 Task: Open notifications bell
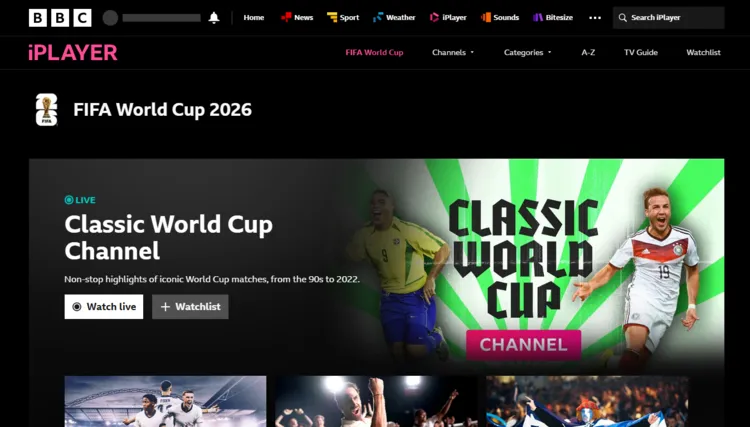point(214,18)
